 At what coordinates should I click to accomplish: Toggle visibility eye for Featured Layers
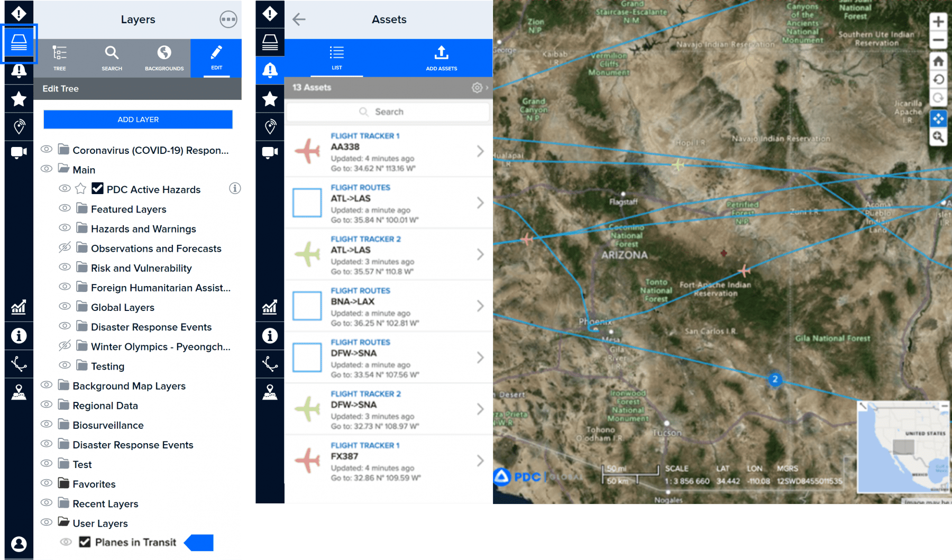65,208
